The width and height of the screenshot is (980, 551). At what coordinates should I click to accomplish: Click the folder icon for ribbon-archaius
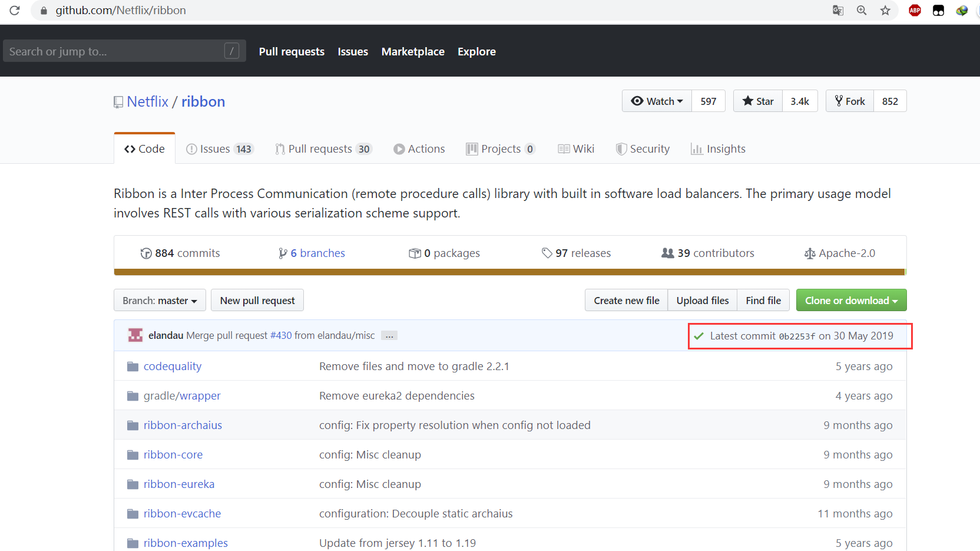[x=133, y=425]
